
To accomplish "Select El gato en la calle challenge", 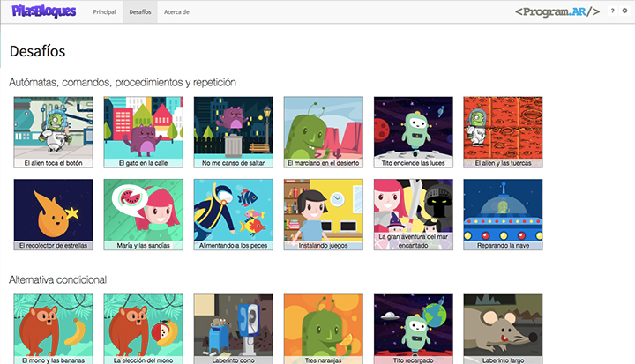I will click(x=143, y=131).
